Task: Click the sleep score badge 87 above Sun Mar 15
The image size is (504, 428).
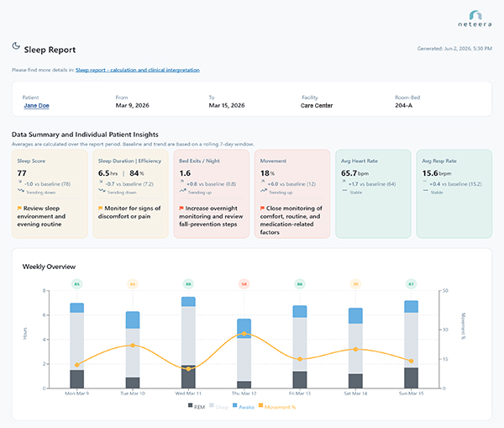Action: point(411,284)
